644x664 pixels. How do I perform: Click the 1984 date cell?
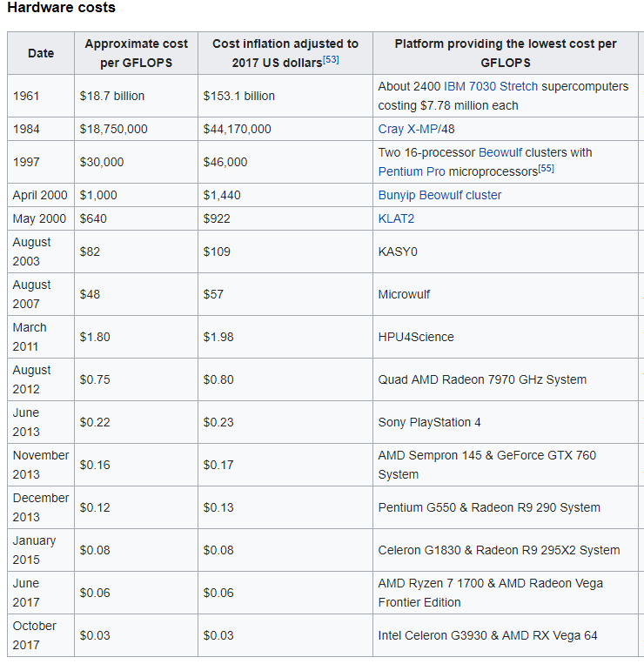[x=41, y=129]
